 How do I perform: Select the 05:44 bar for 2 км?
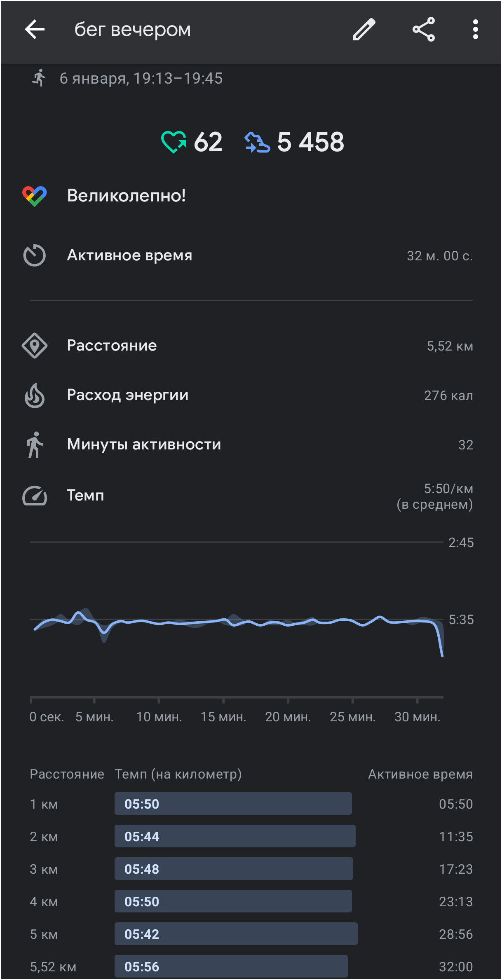(x=235, y=836)
